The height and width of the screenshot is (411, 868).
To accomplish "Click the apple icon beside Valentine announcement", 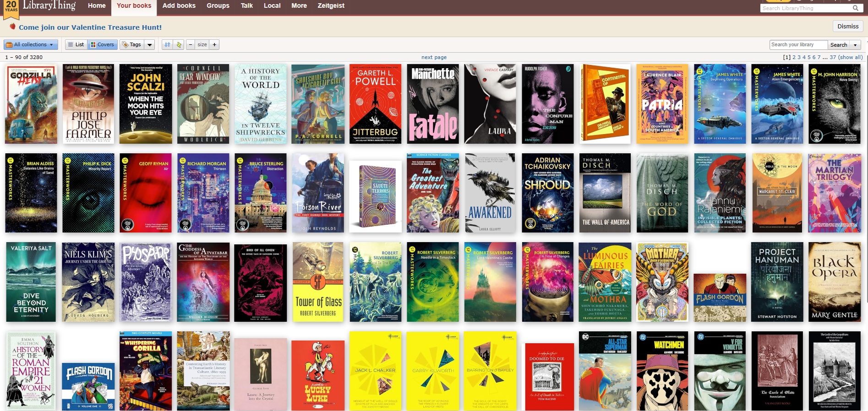I will (12, 27).
